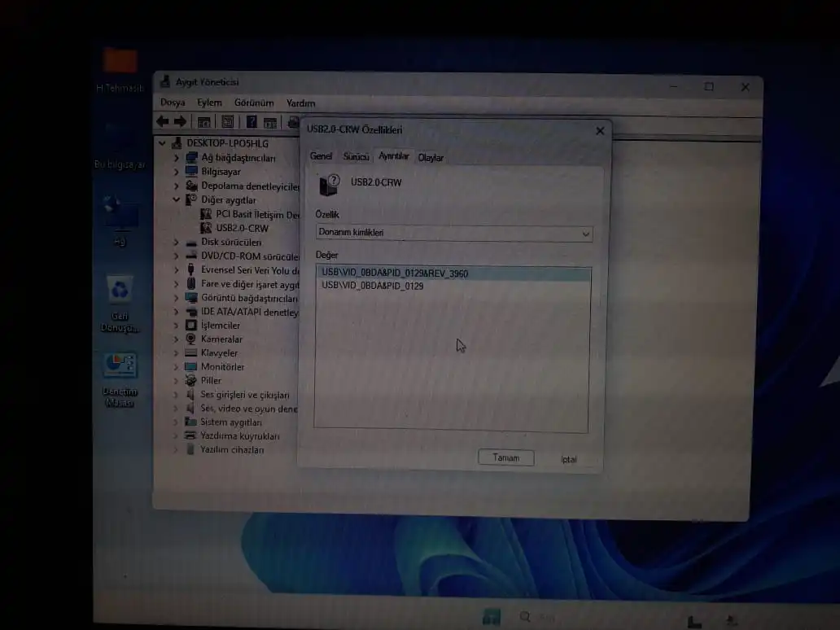Click the Forward arrow toolbar icon
The image size is (840, 630).
tap(181, 121)
